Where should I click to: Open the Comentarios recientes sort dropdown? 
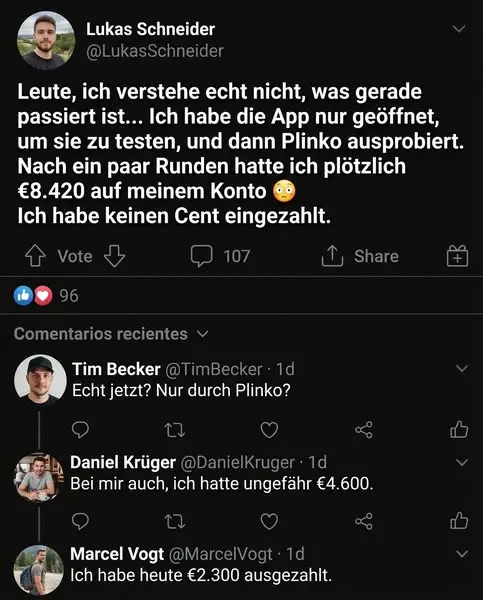pos(111,334)
